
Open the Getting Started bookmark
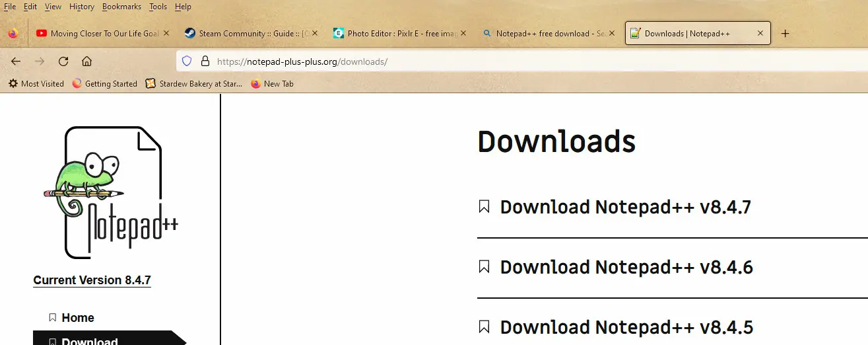tap(104, 84)
